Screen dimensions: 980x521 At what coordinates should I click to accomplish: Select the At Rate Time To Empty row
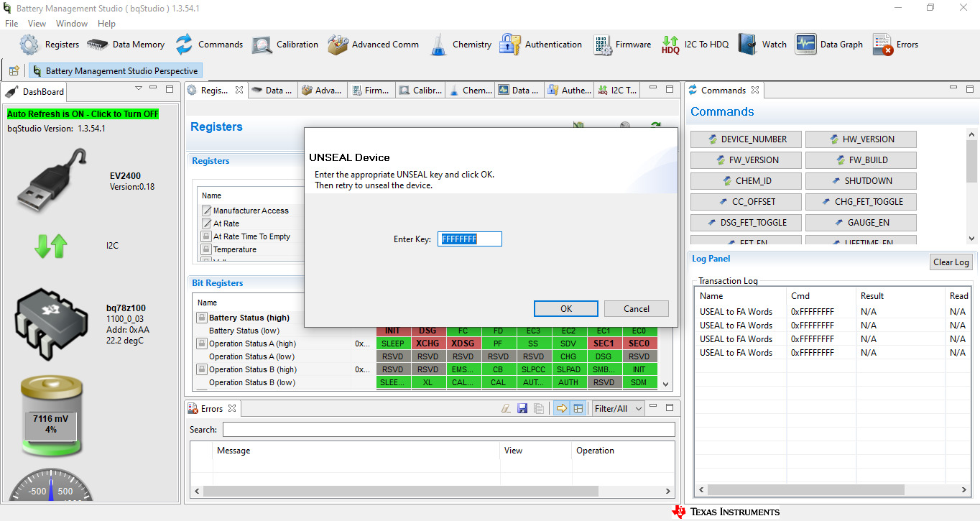251,236
